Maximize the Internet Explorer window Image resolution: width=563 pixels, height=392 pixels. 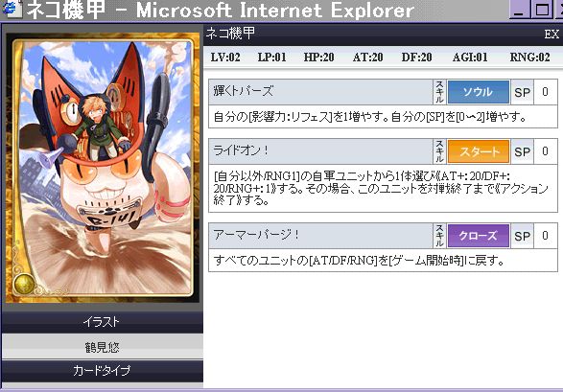click(x=542, y=10)
